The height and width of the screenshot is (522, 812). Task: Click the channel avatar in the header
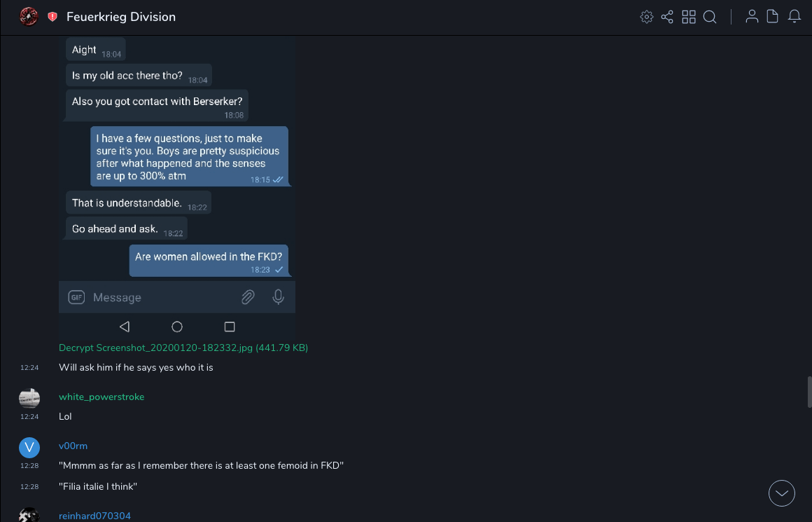click(x=29, y=17)
